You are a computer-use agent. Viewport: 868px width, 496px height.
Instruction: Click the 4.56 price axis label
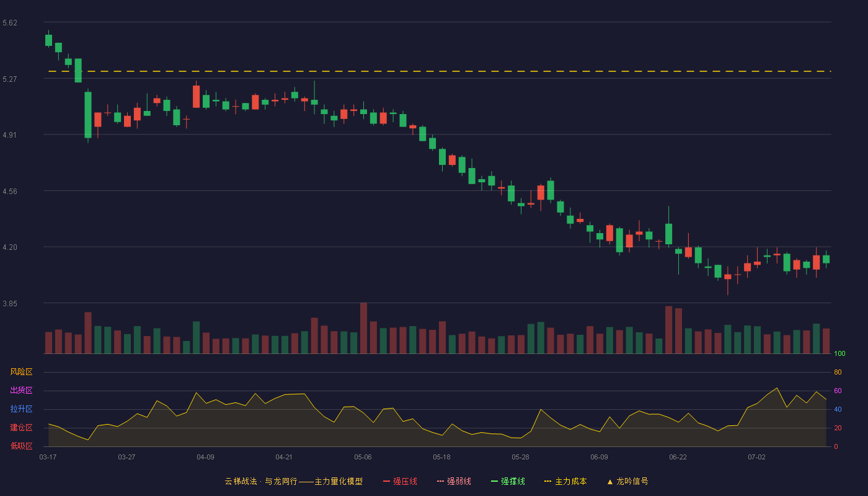10,192
